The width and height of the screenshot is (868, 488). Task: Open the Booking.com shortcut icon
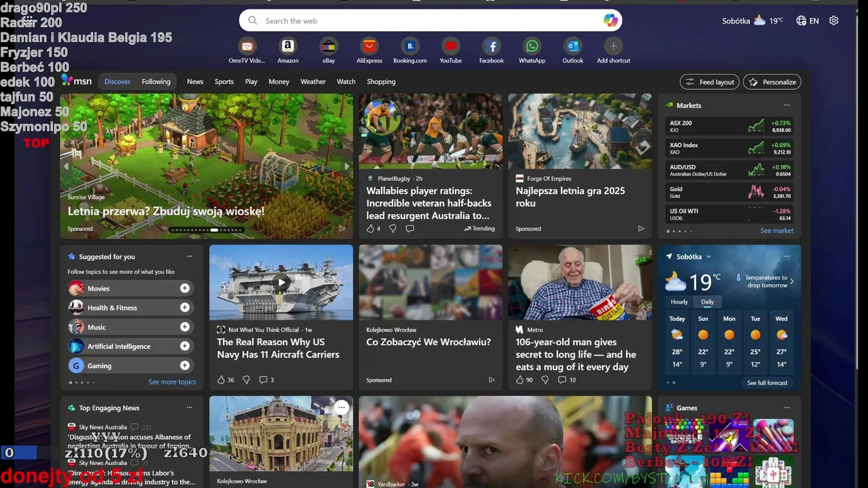click(410, 46)
